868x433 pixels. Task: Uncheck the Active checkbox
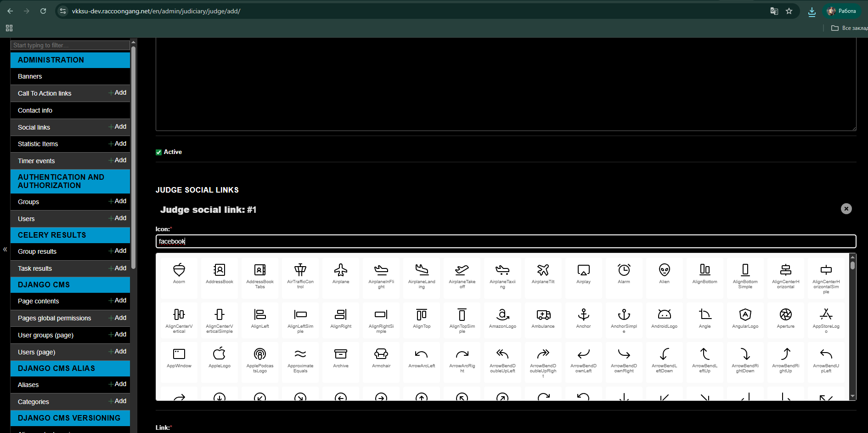[x=159, y=152]
